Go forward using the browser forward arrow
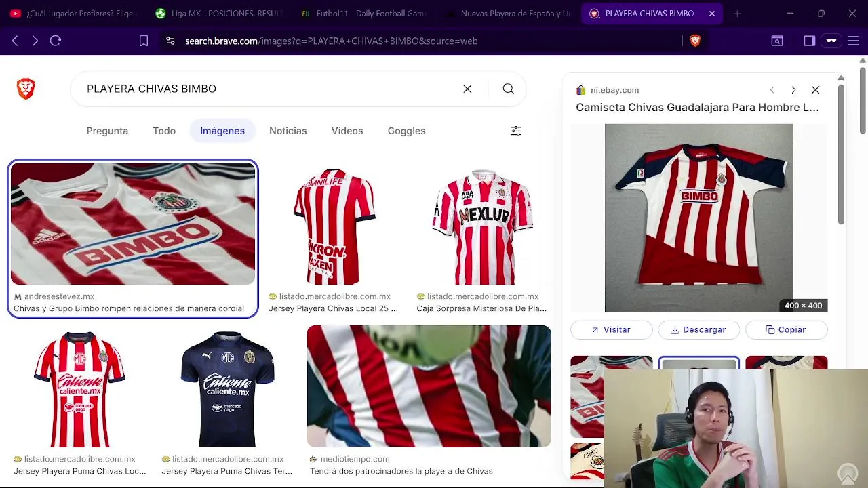The height and width of the screenshot is (488, 868). click(35, 41)
